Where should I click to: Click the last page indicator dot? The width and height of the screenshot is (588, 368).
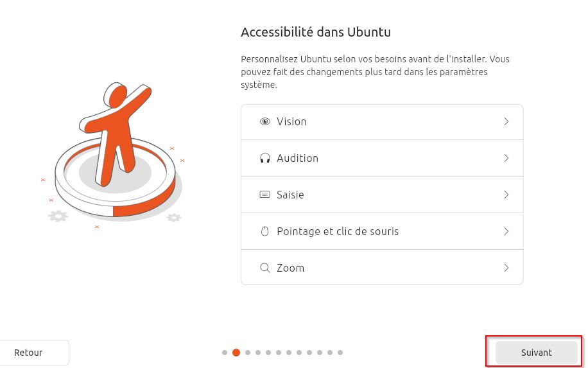pyautogui.click(x=340, y=353)
